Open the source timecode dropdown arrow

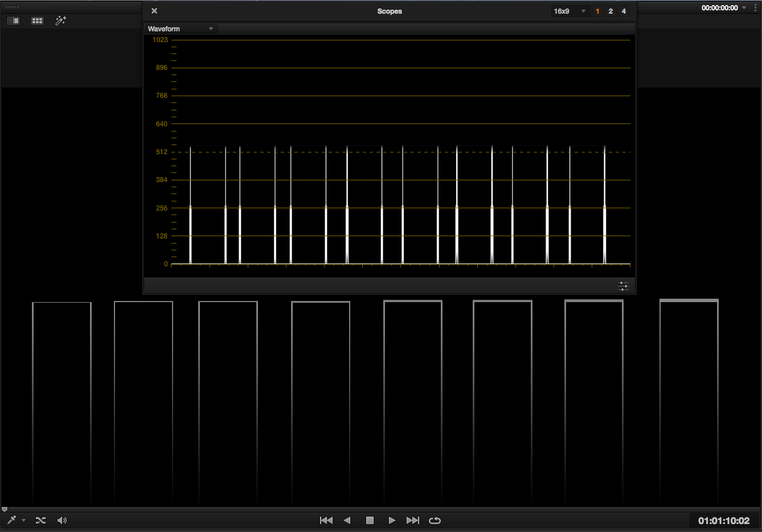(744, 8)
